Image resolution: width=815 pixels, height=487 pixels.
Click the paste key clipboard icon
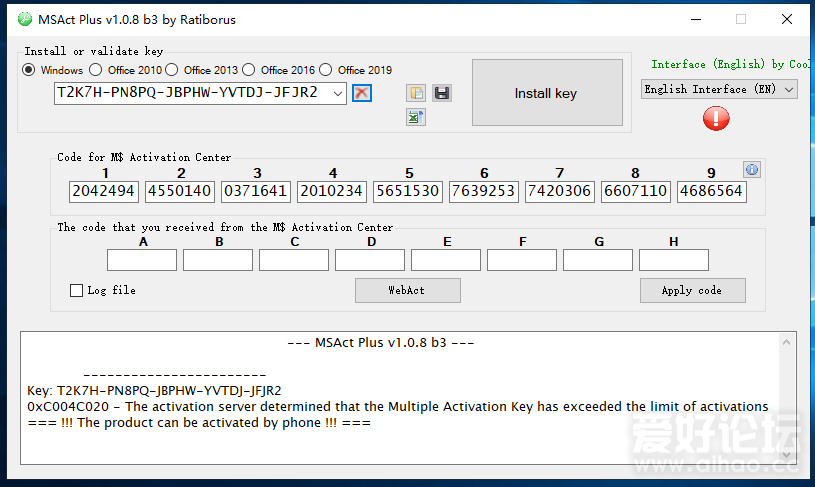click(x=416, y=93)
